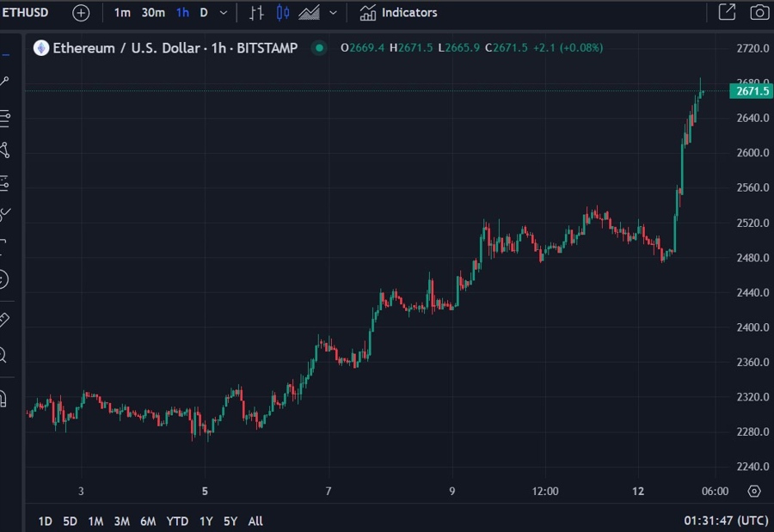
Task: Click the pop-out chart window icon
Action: [727, 12]
